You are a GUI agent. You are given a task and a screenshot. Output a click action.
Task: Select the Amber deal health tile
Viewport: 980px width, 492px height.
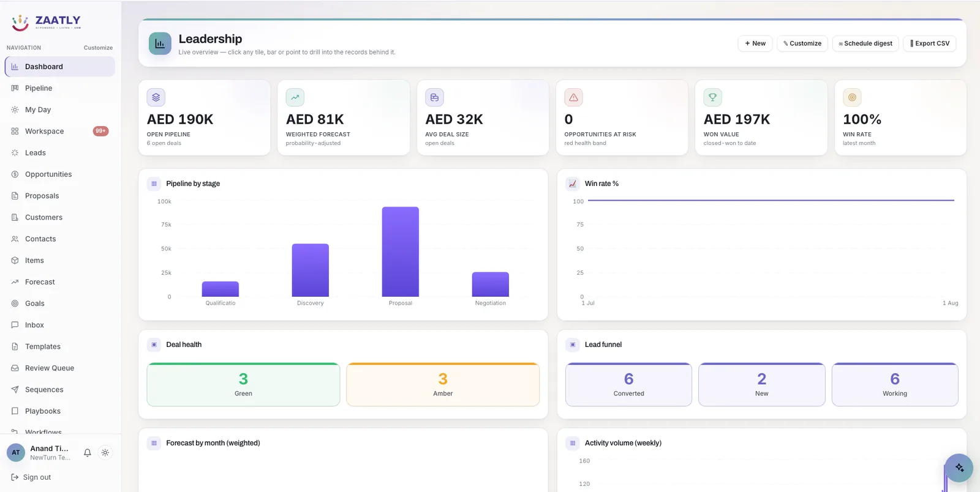443,384
